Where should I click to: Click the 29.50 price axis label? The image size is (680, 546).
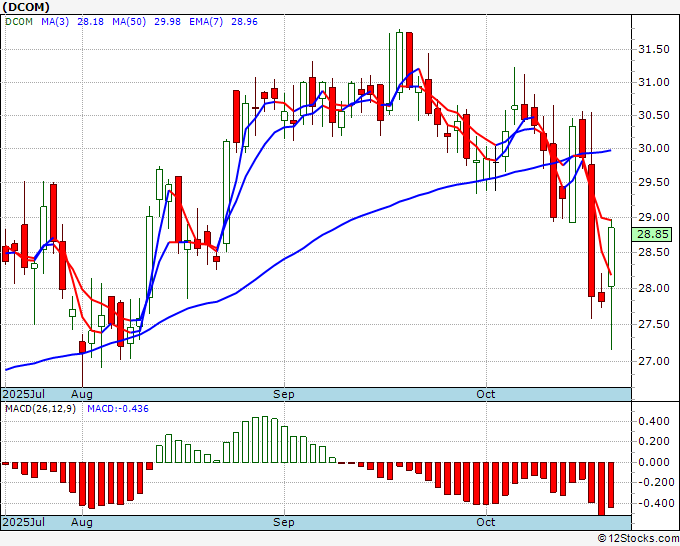tap(654, 182)
